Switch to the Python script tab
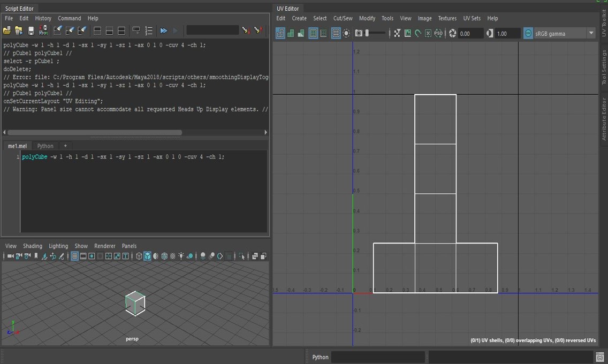 [x=45, y=146]
